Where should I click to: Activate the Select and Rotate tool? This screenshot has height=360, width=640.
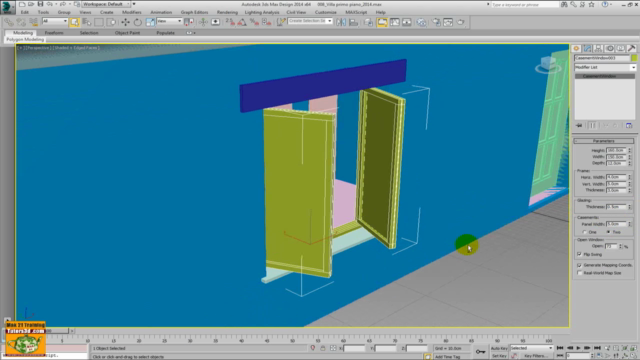pos(138,22)
